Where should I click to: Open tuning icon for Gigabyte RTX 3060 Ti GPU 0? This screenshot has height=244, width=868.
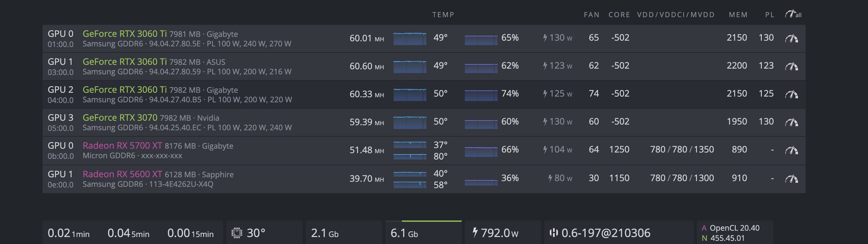pyautogui.click(x=791, y=38)
